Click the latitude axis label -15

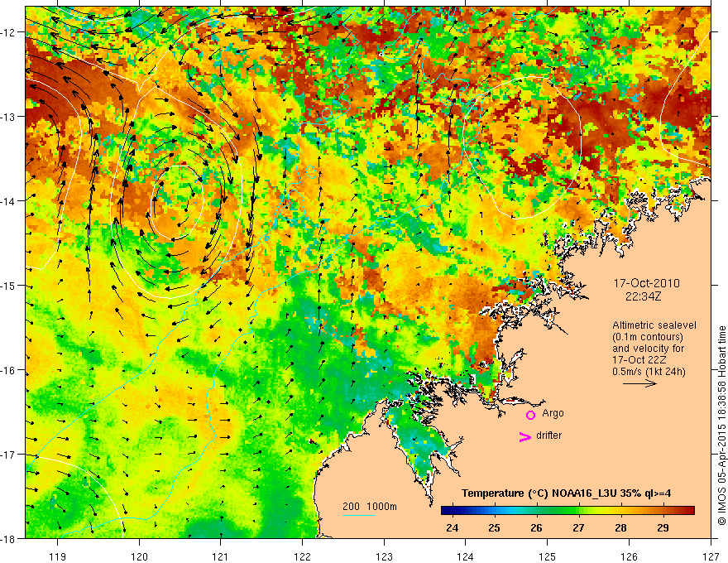pyautogui.click(x=9, y=286)
